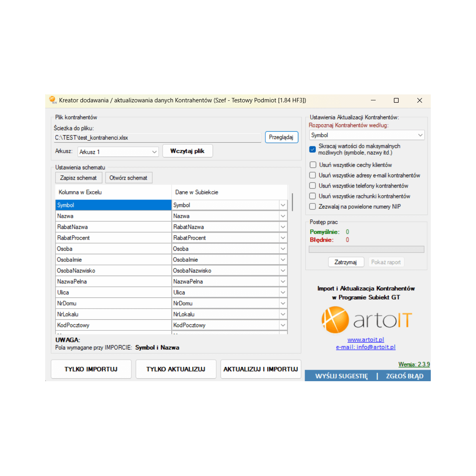Maximize the Kreator window

(396, 100)
